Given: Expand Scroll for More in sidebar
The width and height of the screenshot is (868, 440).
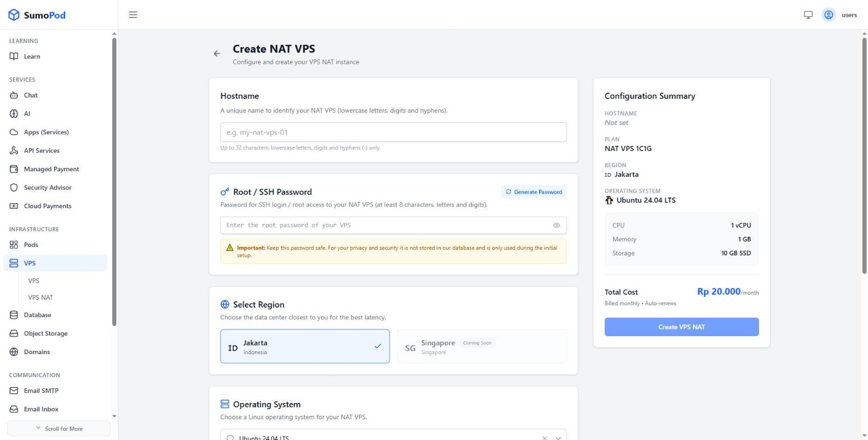Looking at the screenshot, I should pos(59,429).
